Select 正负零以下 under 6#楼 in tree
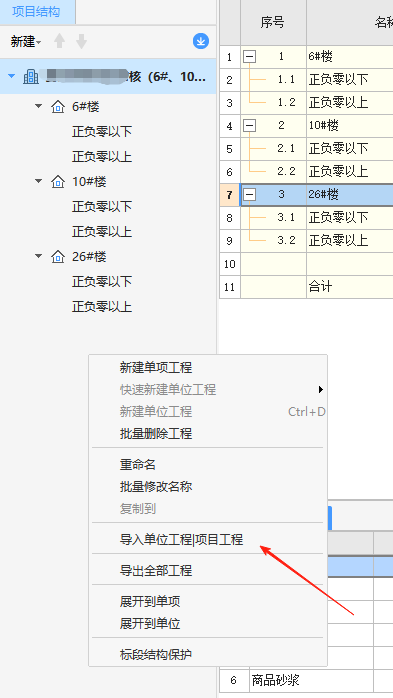Viewport: 393px width, 698px height. pos(102,132)
